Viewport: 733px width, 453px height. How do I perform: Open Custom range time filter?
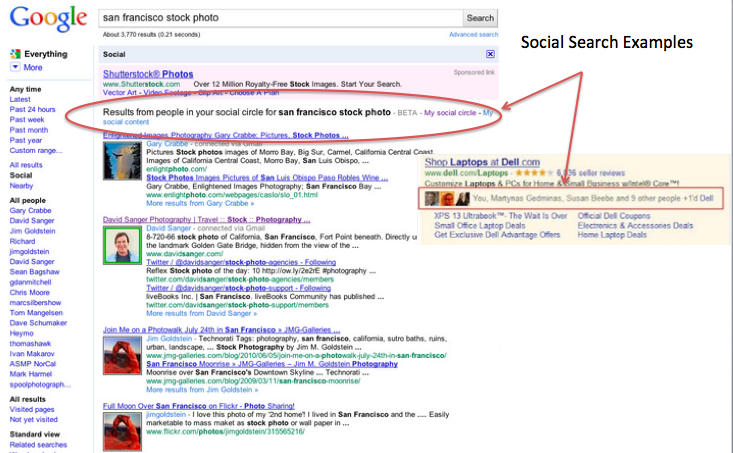34,149
